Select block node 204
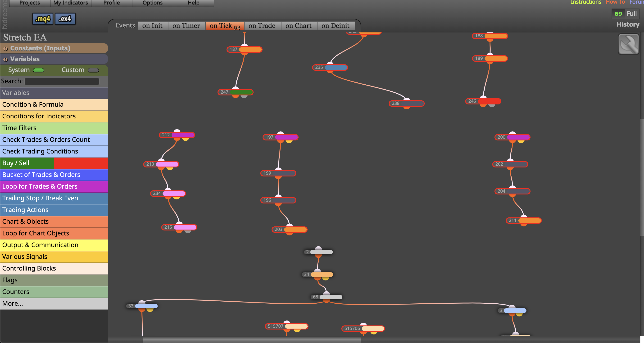 coord(512,191)
